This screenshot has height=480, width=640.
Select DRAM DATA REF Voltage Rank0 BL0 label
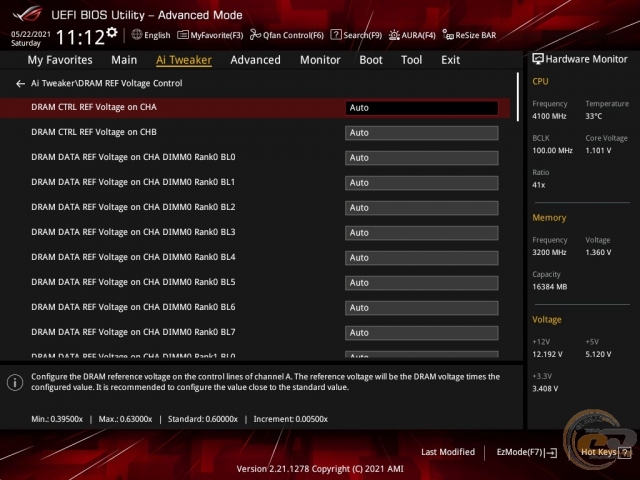point(133,157)
